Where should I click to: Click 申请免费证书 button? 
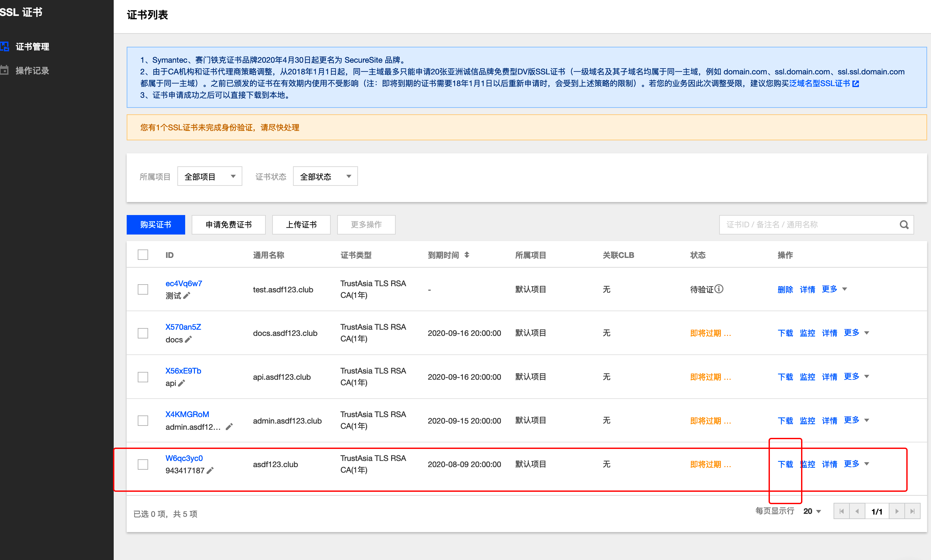(x=229, y=224)
